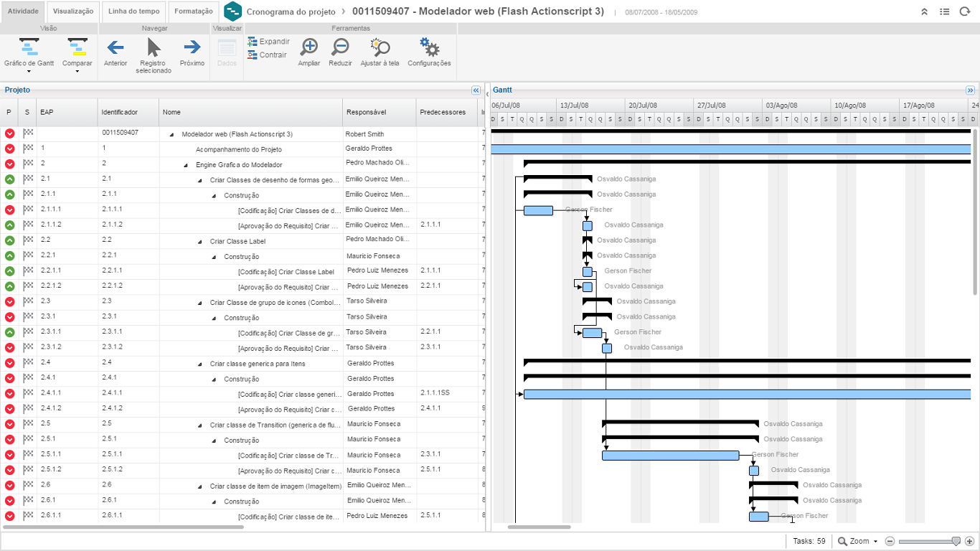Click the Ampliar zoom in icon
This screenshot has height=551, width=980.
309,47
